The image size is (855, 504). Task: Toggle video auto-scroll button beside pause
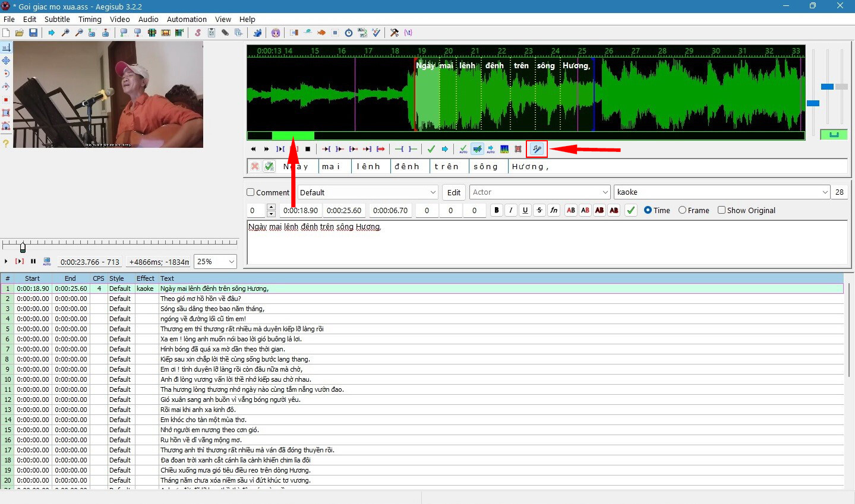pyautogui.click(x=47, y=261)
